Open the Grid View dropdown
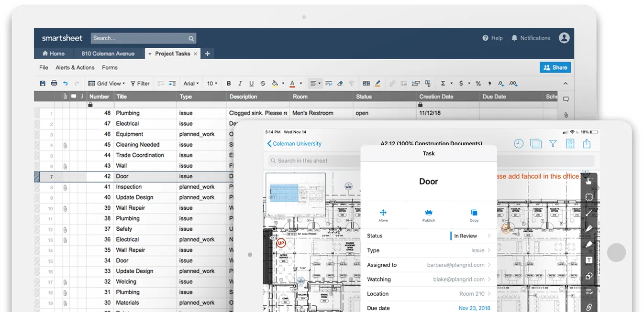 [x=106, y=83]
